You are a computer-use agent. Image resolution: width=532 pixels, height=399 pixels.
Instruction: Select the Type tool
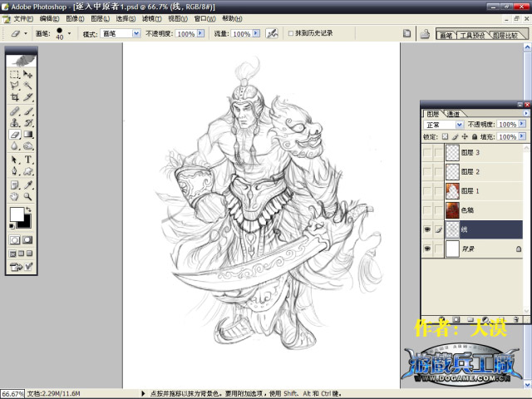[28, 160]
